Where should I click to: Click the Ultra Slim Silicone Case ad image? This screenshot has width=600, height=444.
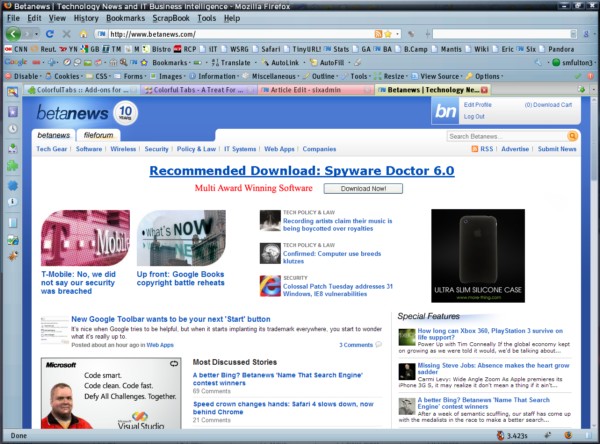coord(478,255)
